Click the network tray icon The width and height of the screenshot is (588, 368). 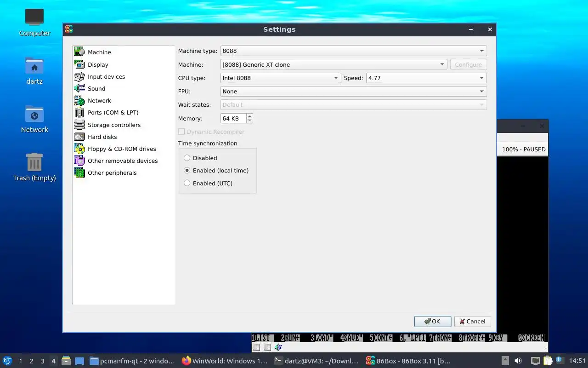(x=535, y=361)
